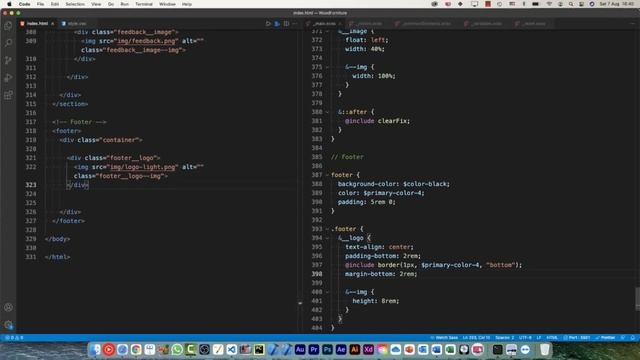Open Adobe Illustrator from the Dock
Image resolution: width=640 pixels, height=360 pixels.
pyautogui.click(x=354, y=349)
